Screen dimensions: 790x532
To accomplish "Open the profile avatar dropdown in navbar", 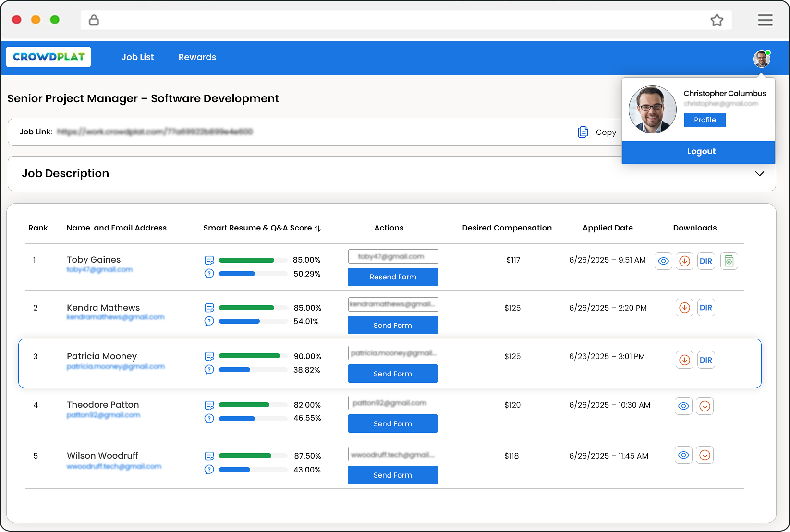I will click(761, 58).
